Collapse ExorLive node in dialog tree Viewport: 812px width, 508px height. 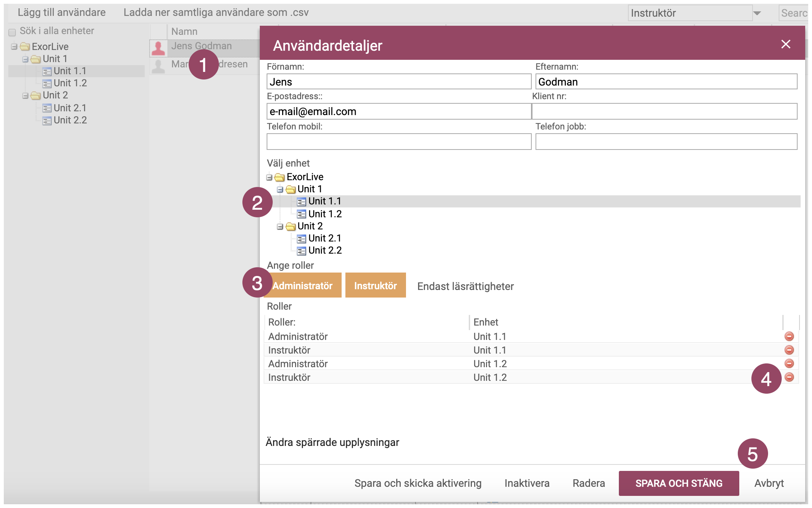point(269,177)
